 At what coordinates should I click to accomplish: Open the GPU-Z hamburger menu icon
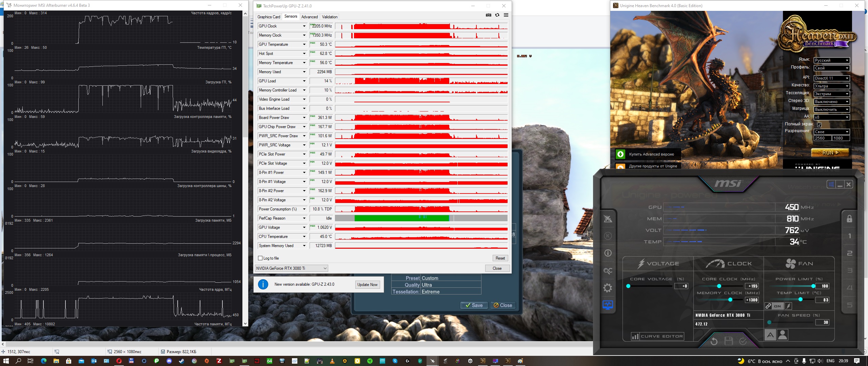(506, 15)
